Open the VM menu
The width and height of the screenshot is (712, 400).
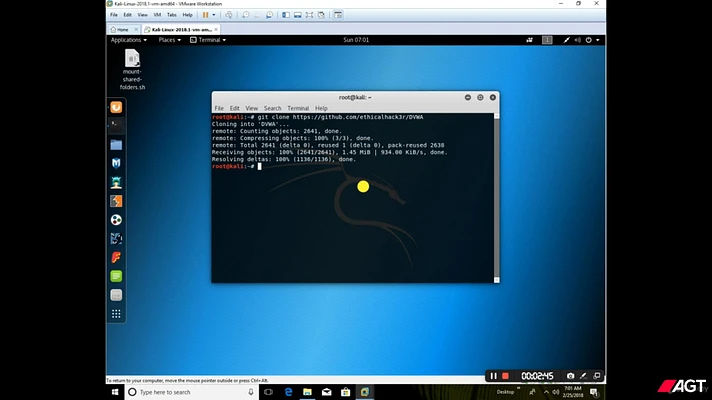click(x=157, y=15)
